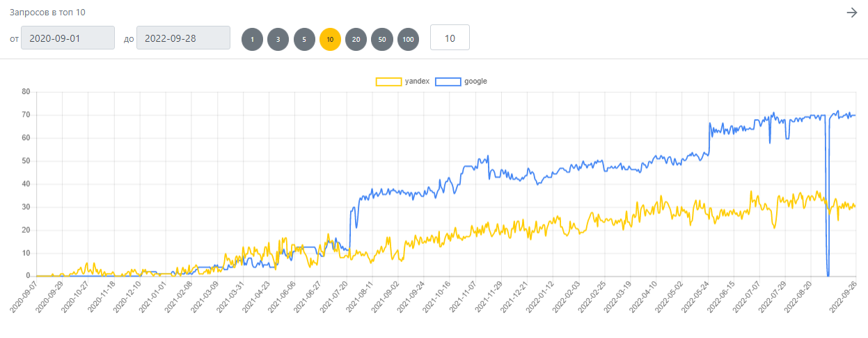Image resolution: width=868 pixels, height=338 pixels.
Task: Click the Google line's drop to zero
Action: tap(828, 275)
